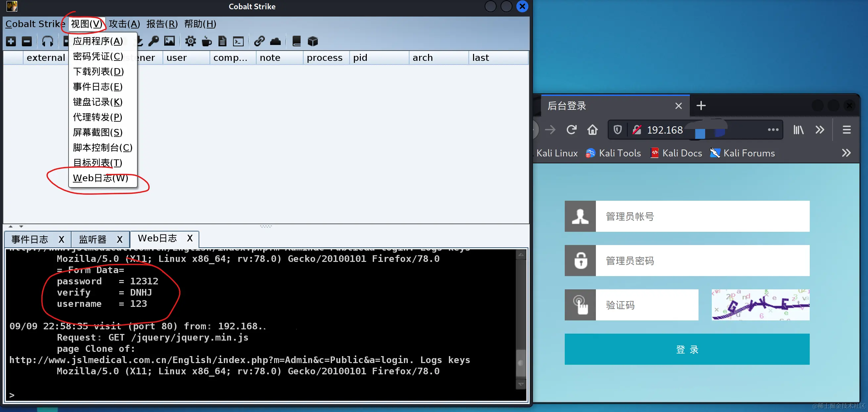
Task: Close the 事件日志 tab
Action: (61, 239)
